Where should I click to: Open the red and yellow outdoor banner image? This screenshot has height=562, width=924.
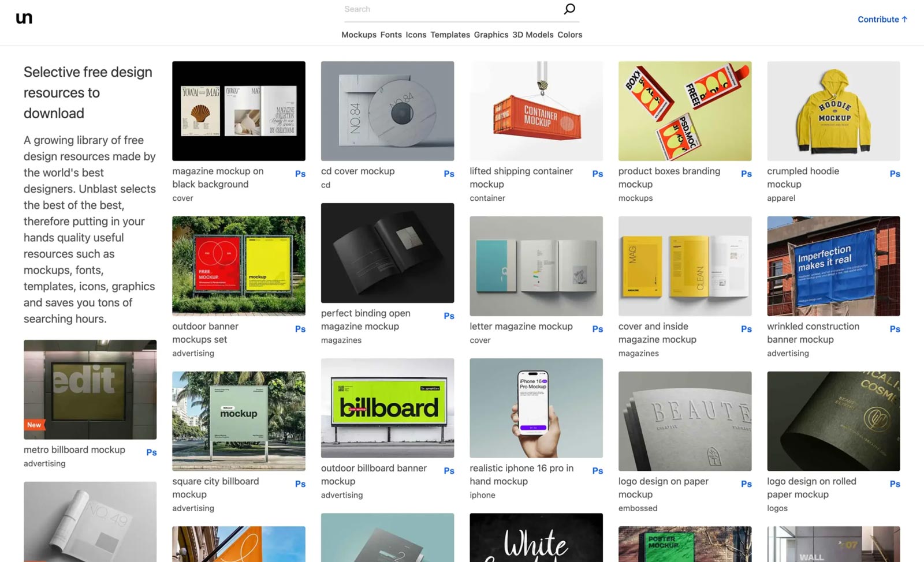click(239, 266)
